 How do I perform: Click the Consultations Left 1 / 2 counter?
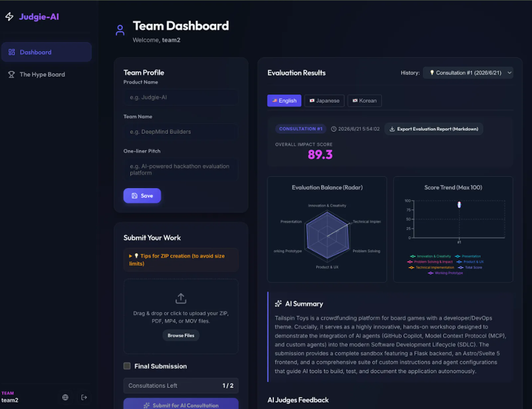click(181, 386)
